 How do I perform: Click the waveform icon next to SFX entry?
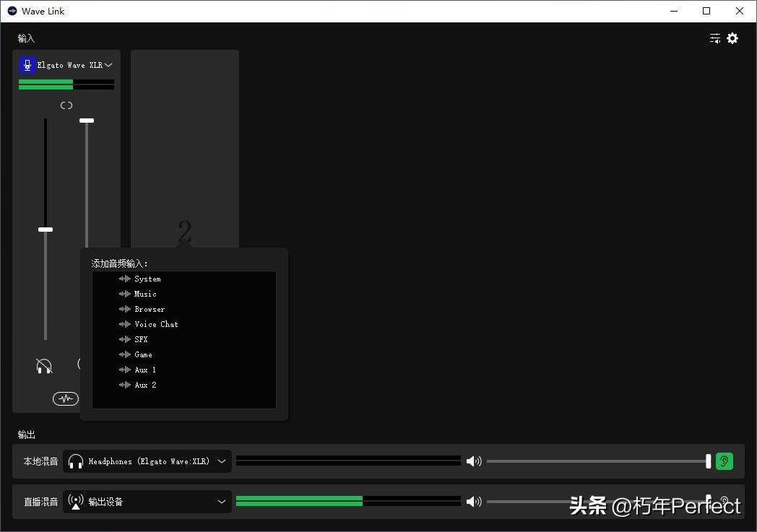click(124, 339)
